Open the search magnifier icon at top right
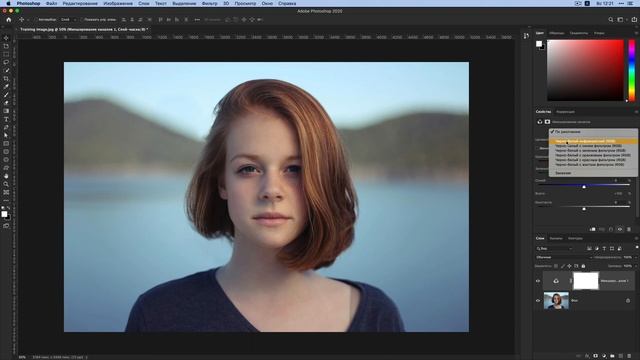 (x=611, y=19)
